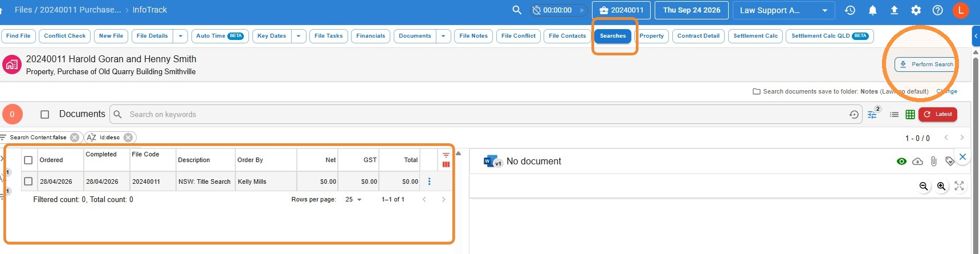This screenshot has height=254, width=980.
Task: Open the red table filter icon
Action: [446, 155]
